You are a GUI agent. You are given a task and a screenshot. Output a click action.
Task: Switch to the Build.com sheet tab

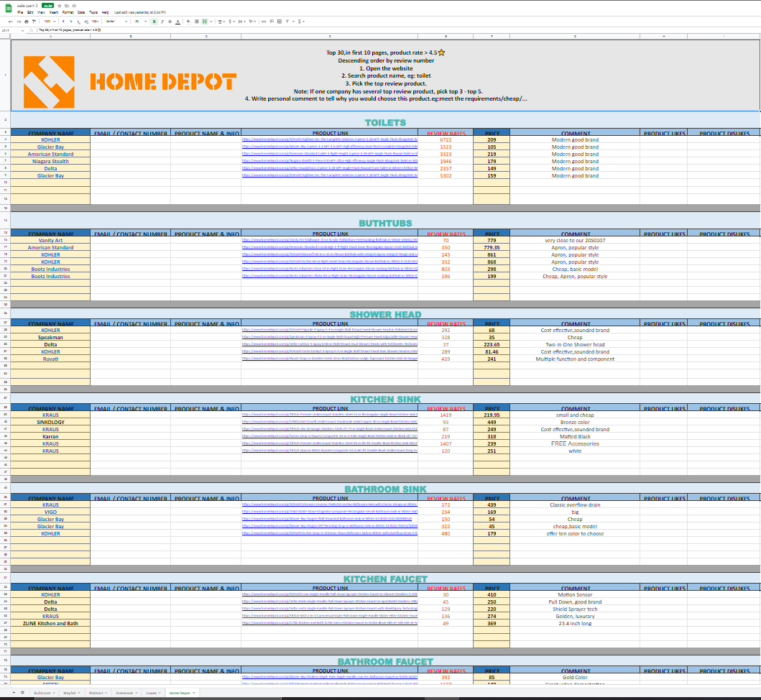44,693
